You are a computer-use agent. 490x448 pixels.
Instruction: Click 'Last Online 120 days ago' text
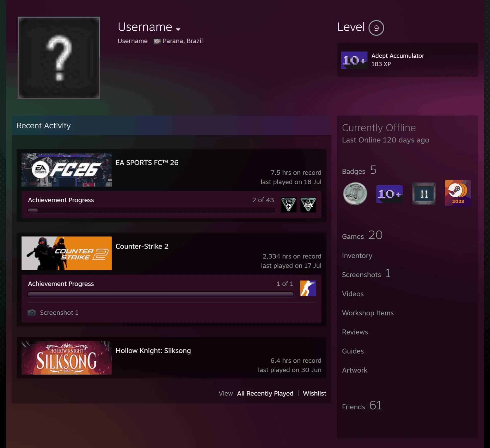385,140
